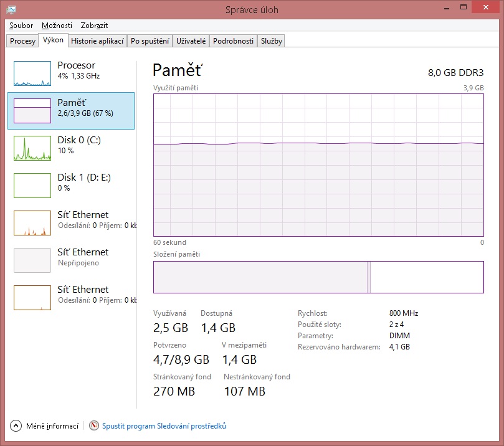Click the 8,0 GB DDR3 label
This screenshot has height=446, width=504.
[x=455, y=73]
